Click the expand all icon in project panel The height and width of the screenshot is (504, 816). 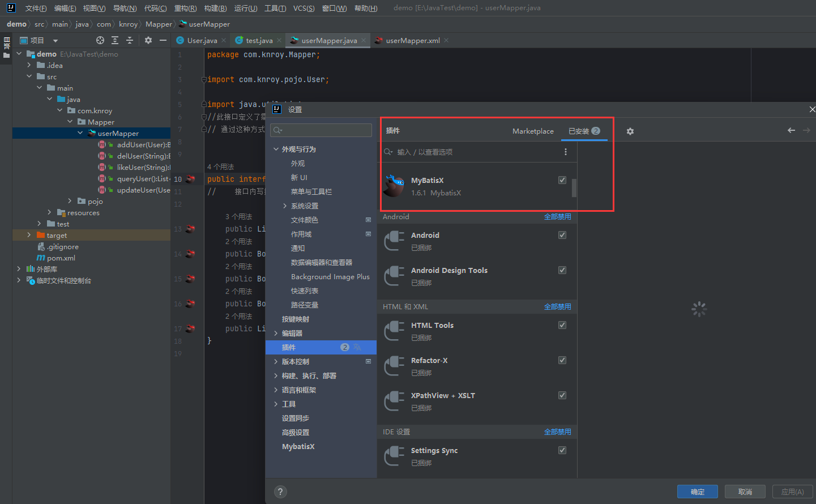pos(115,40)
